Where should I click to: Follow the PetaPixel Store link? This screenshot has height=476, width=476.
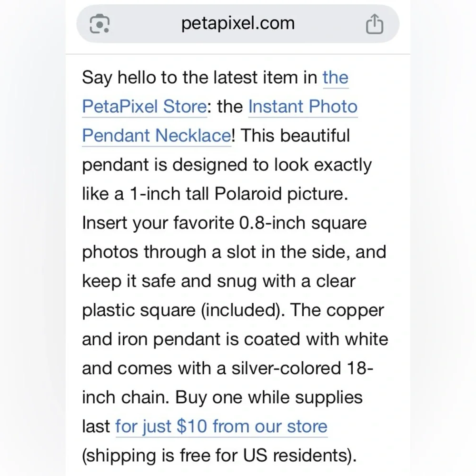(145, 106)
